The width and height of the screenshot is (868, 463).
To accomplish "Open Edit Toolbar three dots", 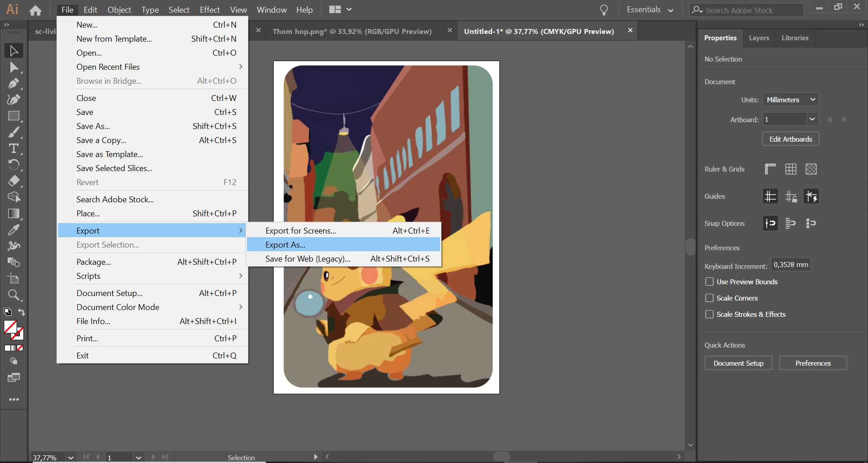I will point(14,400).
